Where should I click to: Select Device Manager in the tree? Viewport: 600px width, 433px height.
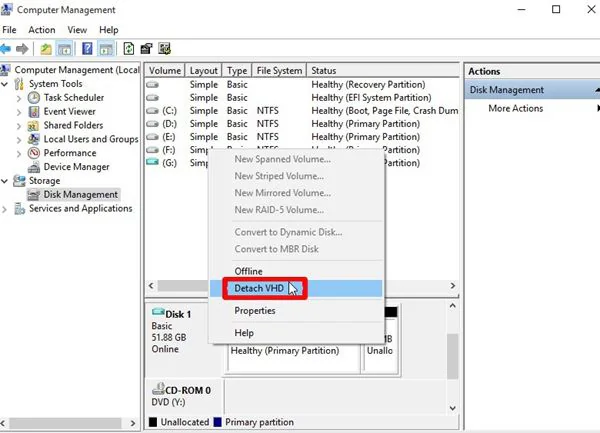(77, 167)
